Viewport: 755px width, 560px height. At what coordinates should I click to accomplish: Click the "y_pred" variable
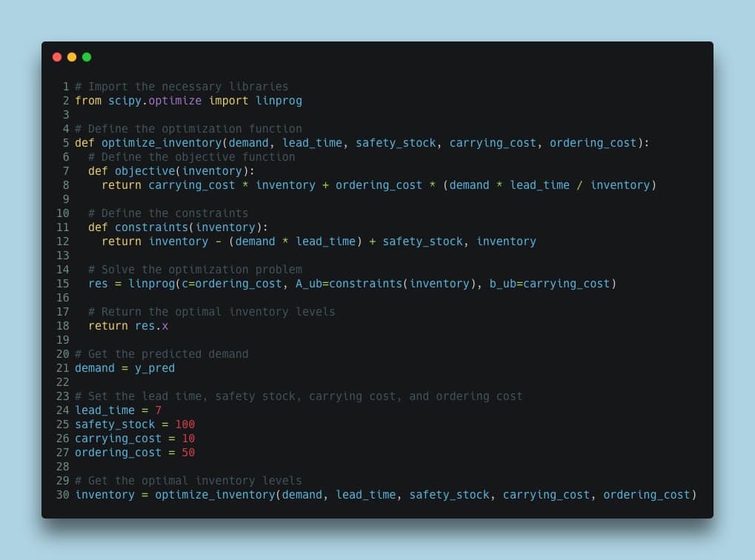154,368
